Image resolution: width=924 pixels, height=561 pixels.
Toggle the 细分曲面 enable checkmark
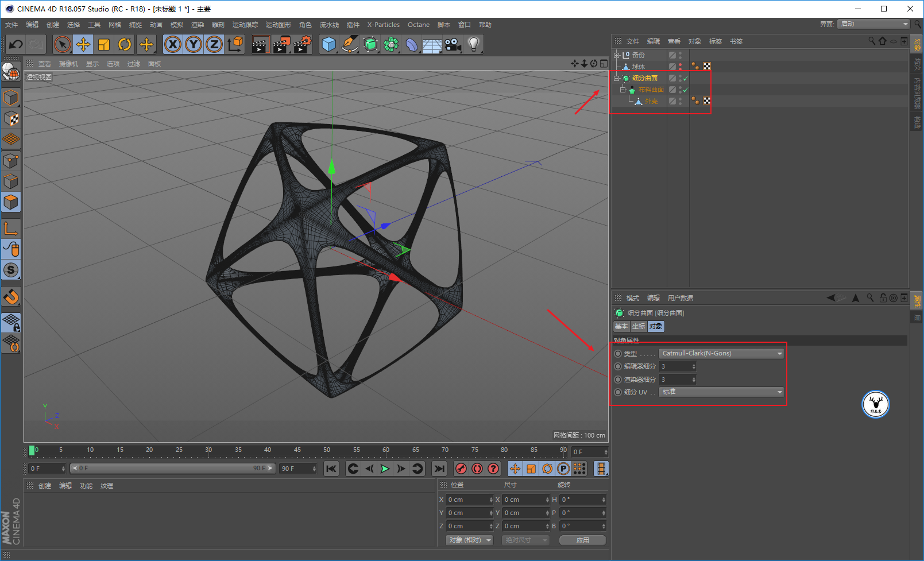tap(686, 78)
